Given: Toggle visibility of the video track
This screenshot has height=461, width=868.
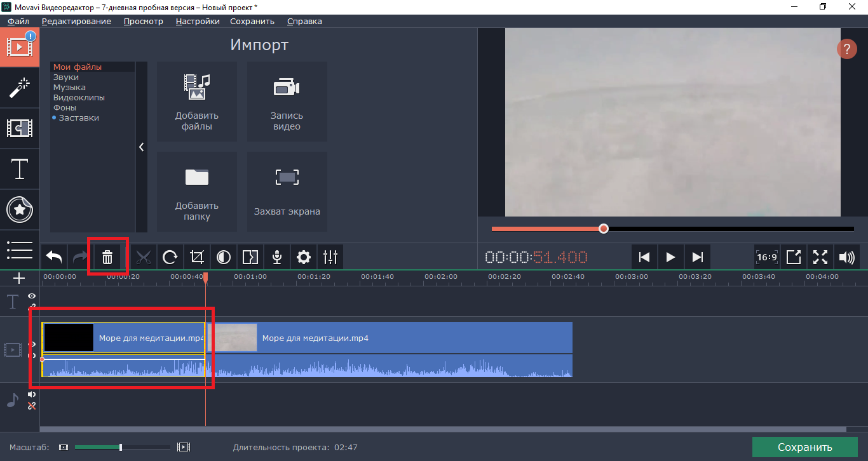Looking at the screenshot, I should click(32, 344).
